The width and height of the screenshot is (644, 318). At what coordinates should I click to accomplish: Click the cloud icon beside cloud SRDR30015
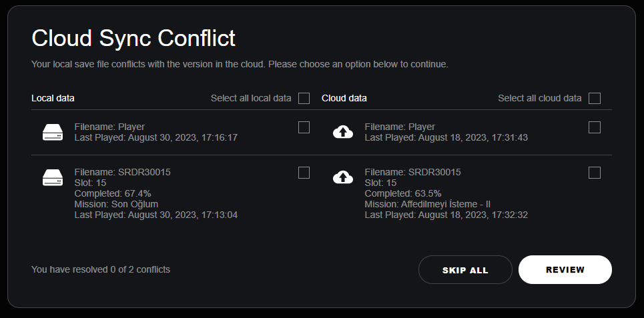click(343, 177)
